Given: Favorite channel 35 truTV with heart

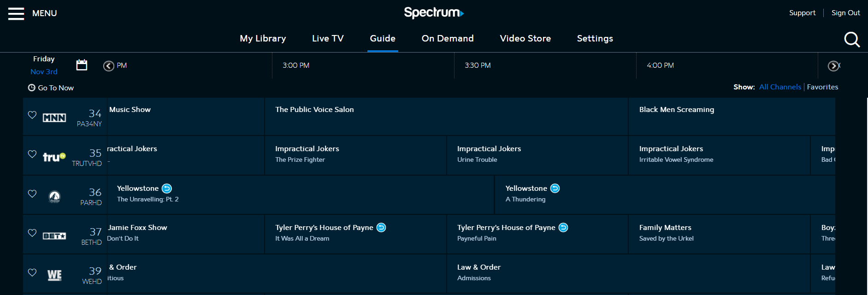Looking at the screenshot, I should (32, 154).
